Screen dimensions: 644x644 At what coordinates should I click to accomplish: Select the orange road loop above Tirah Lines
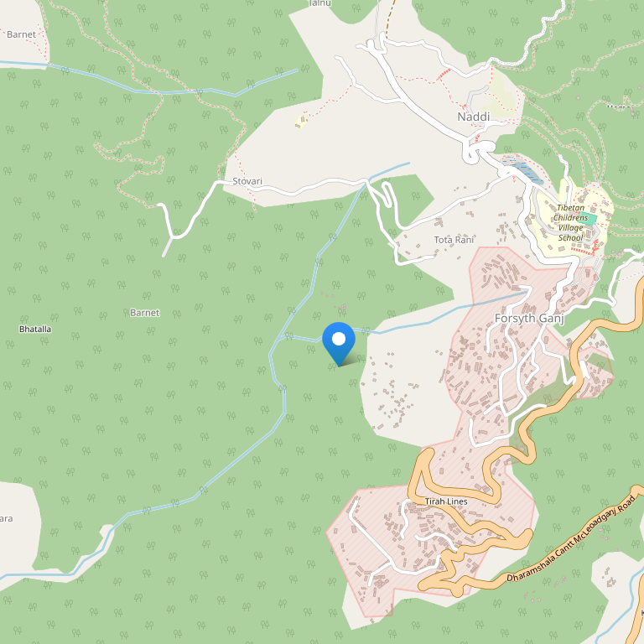tap(452, 476)
